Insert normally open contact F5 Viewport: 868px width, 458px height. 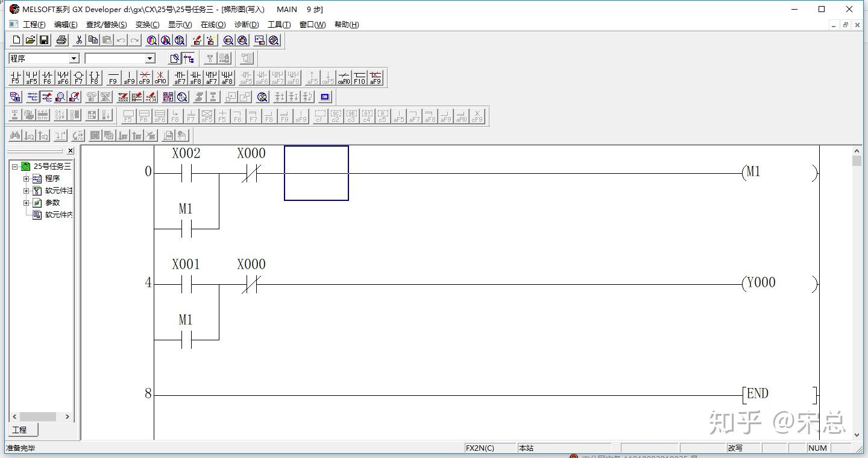[x=16, y=77]
